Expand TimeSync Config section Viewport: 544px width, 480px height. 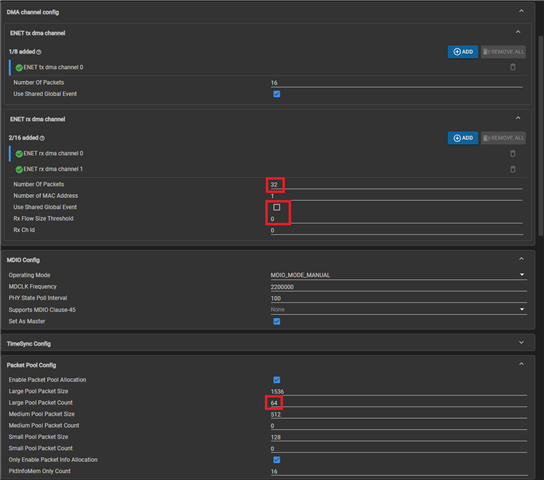(x=521, y=343)
